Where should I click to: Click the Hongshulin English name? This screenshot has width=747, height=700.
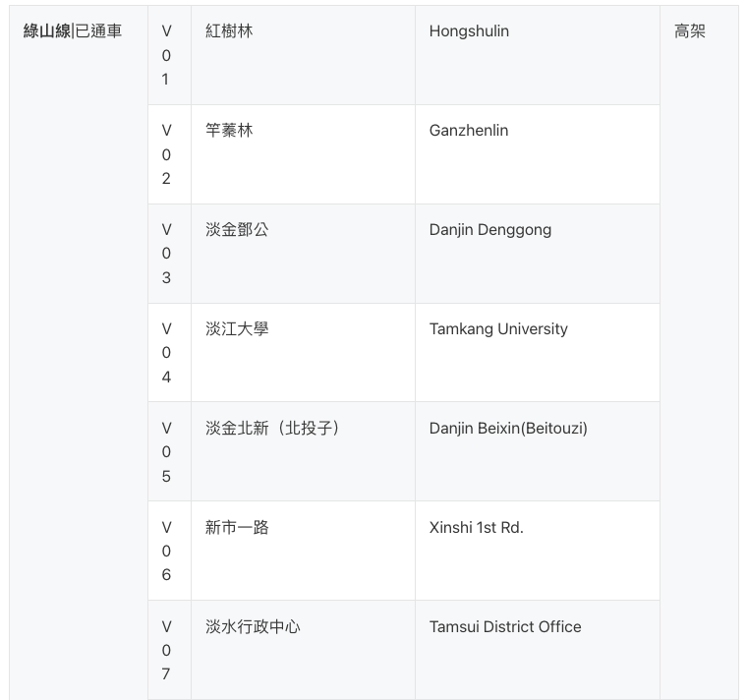(x=469, y=31)
